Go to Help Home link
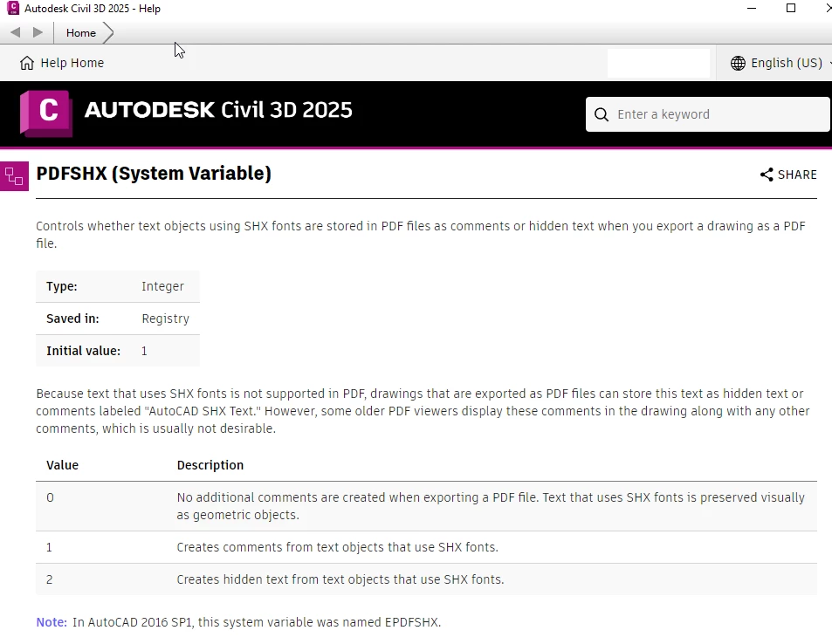Screen dimensions: 832x644 coord(72,63)
